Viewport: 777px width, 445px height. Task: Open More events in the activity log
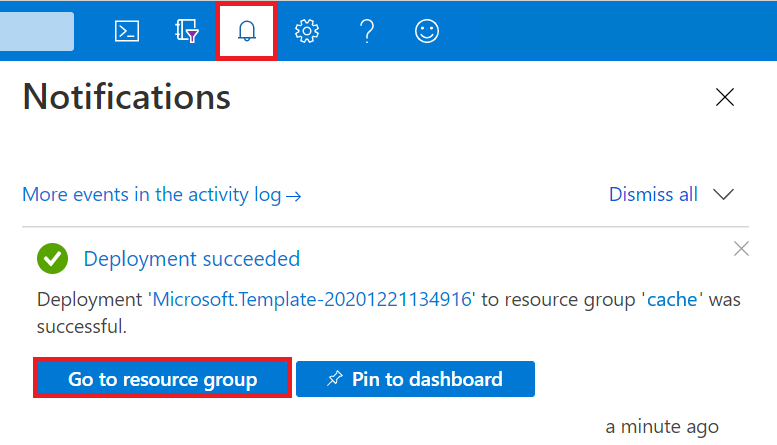coord(162,195)
